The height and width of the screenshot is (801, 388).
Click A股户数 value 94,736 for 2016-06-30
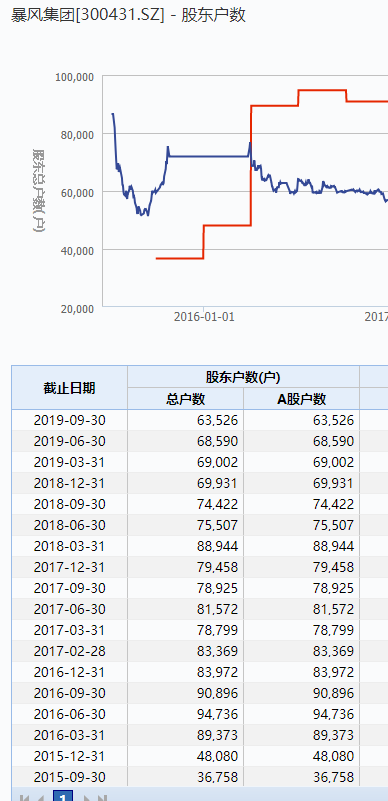point(333,714)
